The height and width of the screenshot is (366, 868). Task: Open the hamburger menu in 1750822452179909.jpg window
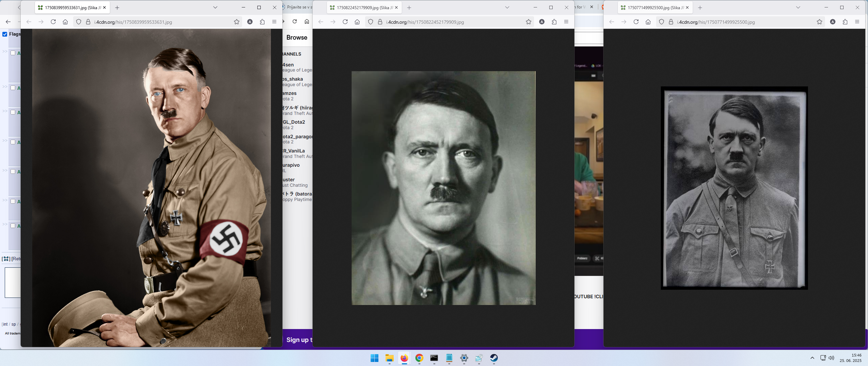click(566, 22)
